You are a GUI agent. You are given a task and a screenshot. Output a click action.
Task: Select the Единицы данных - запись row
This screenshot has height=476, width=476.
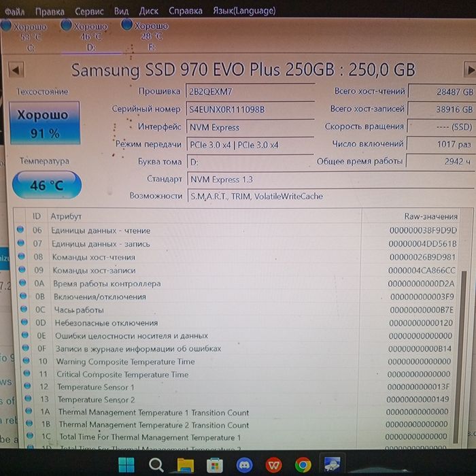pos(237,243)
